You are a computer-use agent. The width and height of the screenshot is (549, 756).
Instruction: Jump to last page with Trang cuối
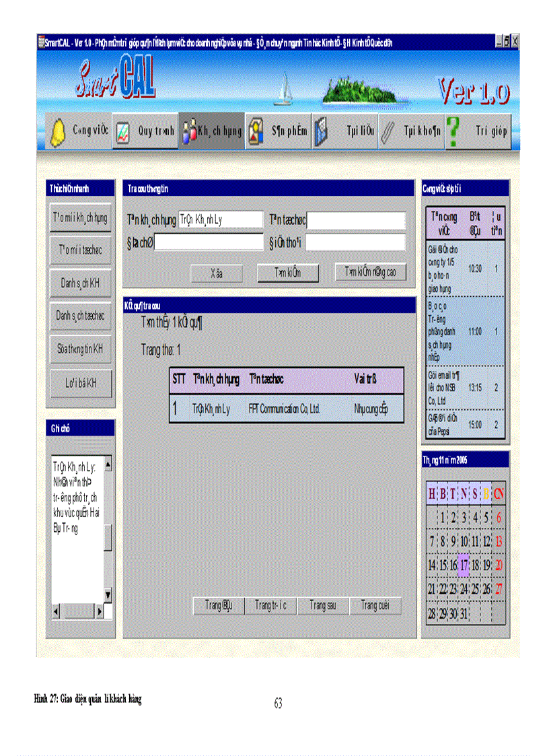click(375, 605)
